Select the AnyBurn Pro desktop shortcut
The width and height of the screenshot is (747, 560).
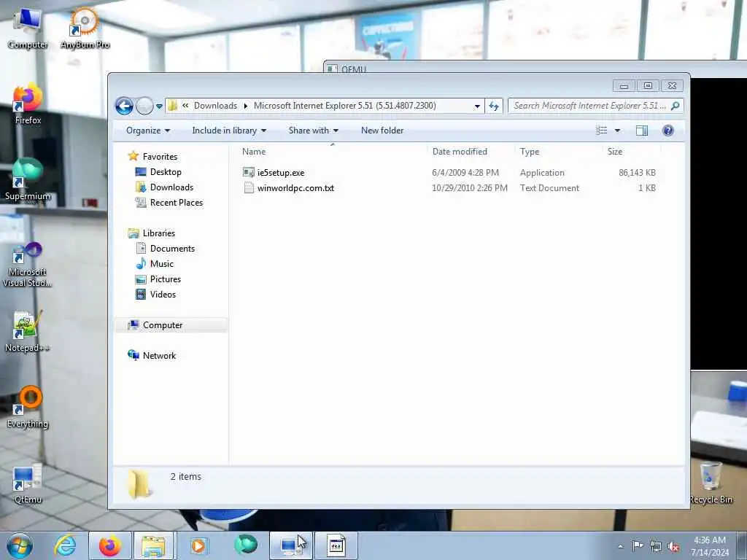pyautogui.click(x=85, y=29)
